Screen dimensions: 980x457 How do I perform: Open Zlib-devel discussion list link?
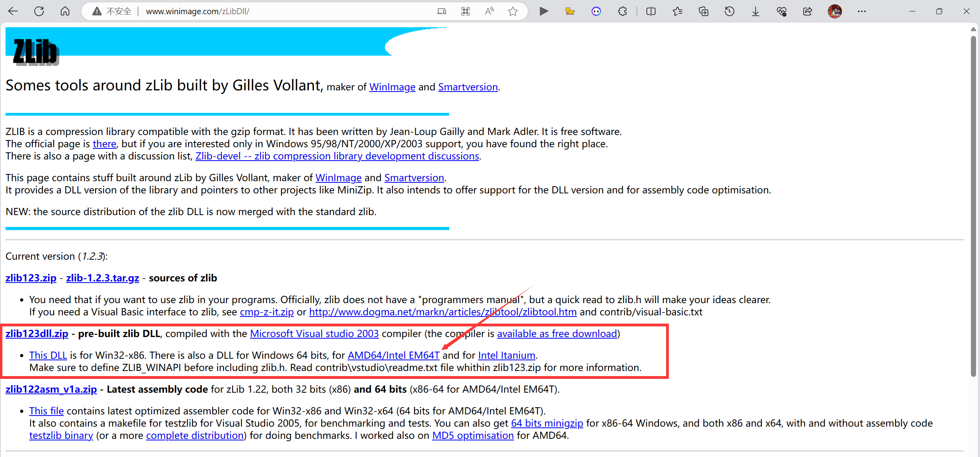pos(337,156)
